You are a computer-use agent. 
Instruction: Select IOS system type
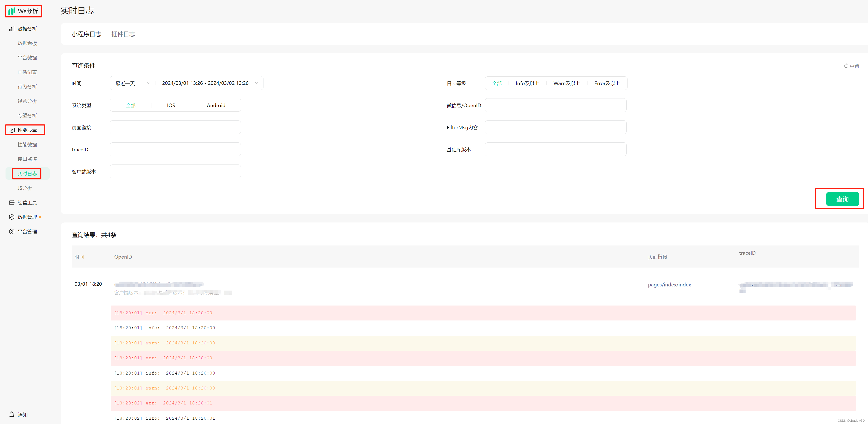coord(171,105)
